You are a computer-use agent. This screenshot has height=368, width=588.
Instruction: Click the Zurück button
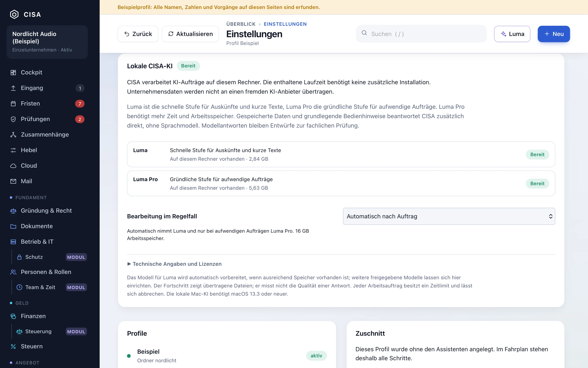pyautogui.click(x=138, y=34)
